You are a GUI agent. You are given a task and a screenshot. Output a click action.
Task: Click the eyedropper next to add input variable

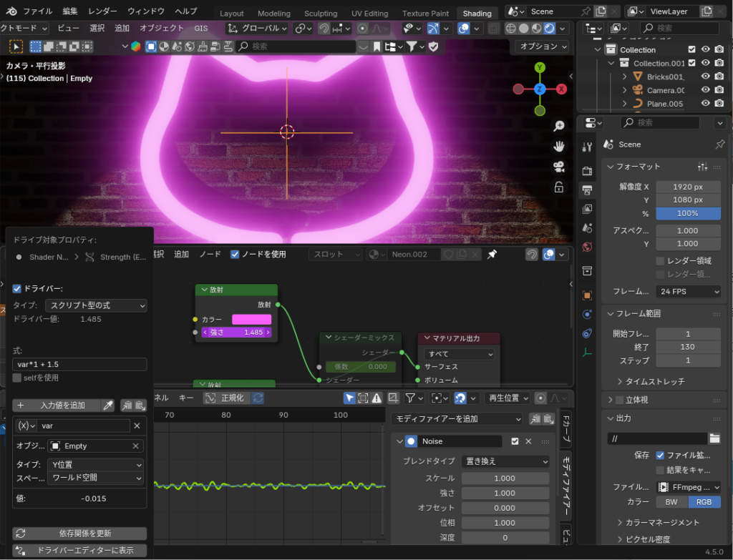[x=107, y=406]
